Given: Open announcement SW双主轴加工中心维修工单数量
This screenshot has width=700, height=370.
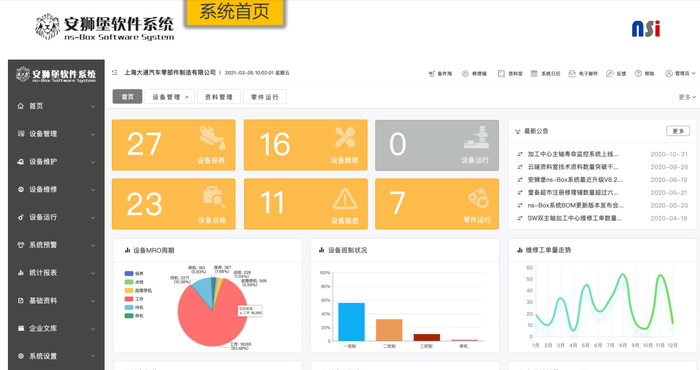Looking at the screenshot, I should click(575, 219).
